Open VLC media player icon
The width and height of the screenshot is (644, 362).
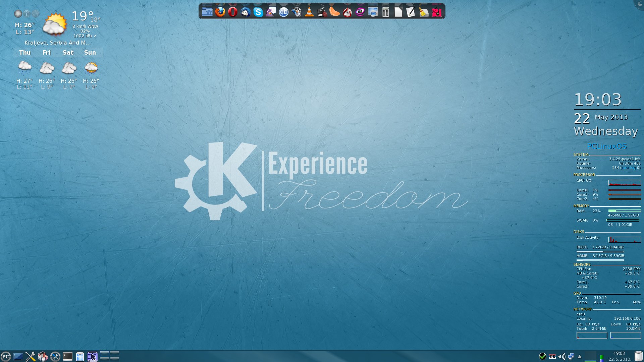(309, 12)
